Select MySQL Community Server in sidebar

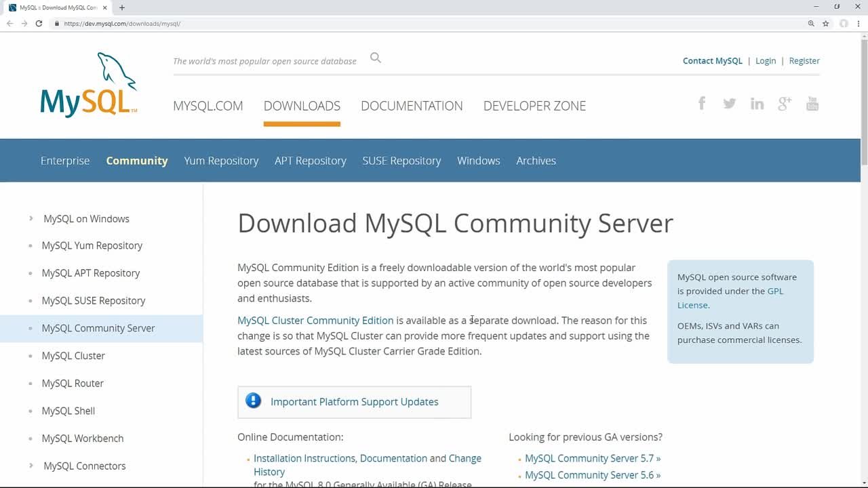(98, 328)
